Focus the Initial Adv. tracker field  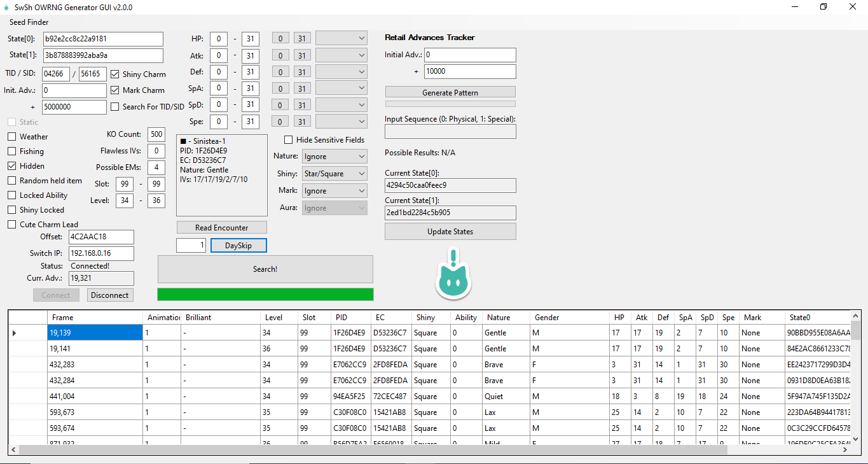[470, 55]
